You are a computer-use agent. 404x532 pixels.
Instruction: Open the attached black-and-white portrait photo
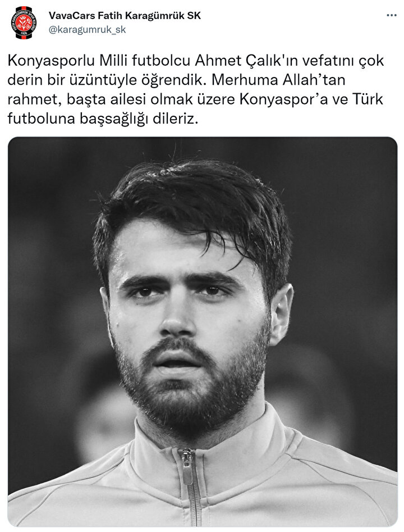pyautogui.click(x=203, y=331)
